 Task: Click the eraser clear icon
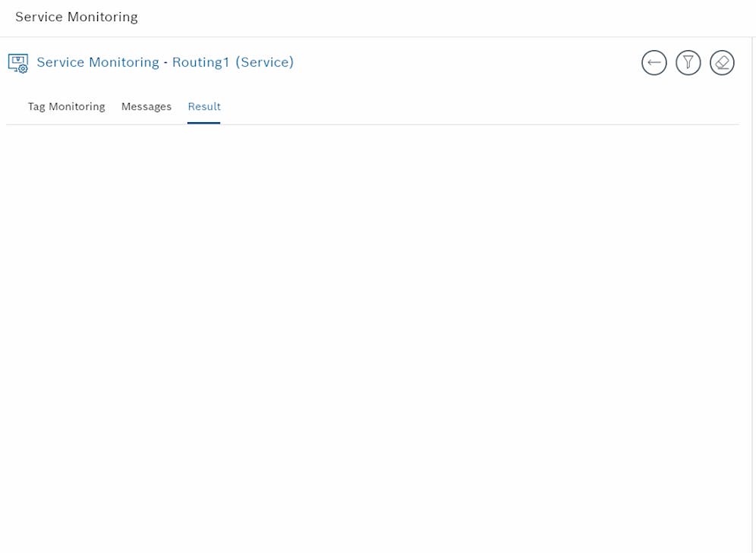[x=722, y=63]
